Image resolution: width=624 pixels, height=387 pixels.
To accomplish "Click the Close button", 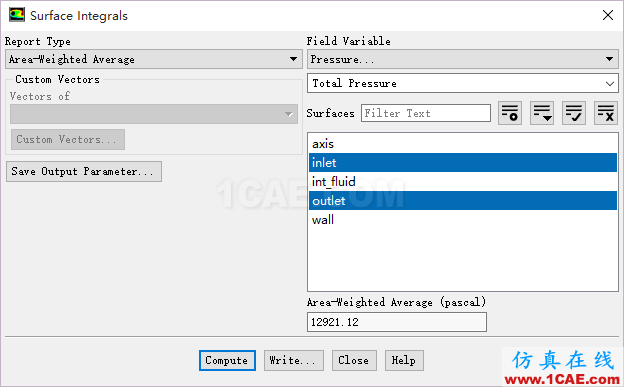I will pyautogui.click(x=354, y=360).
